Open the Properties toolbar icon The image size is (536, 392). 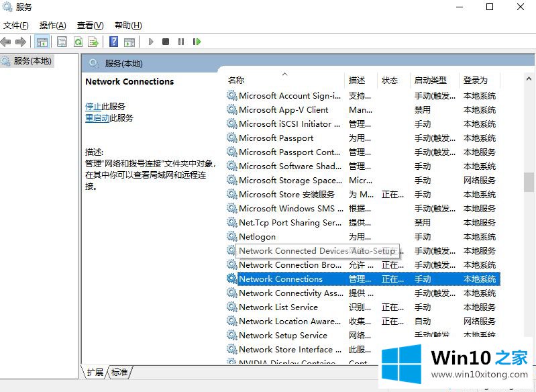pos(62,42)
